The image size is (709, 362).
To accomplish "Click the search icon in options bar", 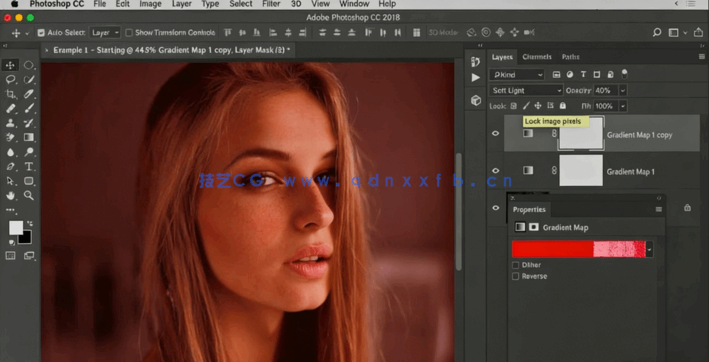I will [657, 33].
